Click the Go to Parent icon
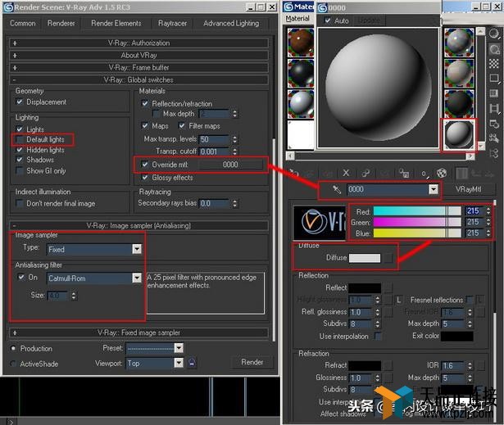Screen dimensions: 504x425 (x=477, y=174)
